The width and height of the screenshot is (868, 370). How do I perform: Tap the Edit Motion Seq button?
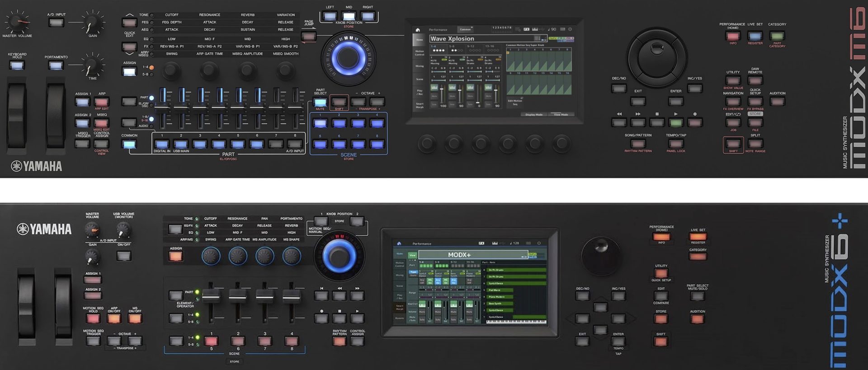tap(515, 103)
